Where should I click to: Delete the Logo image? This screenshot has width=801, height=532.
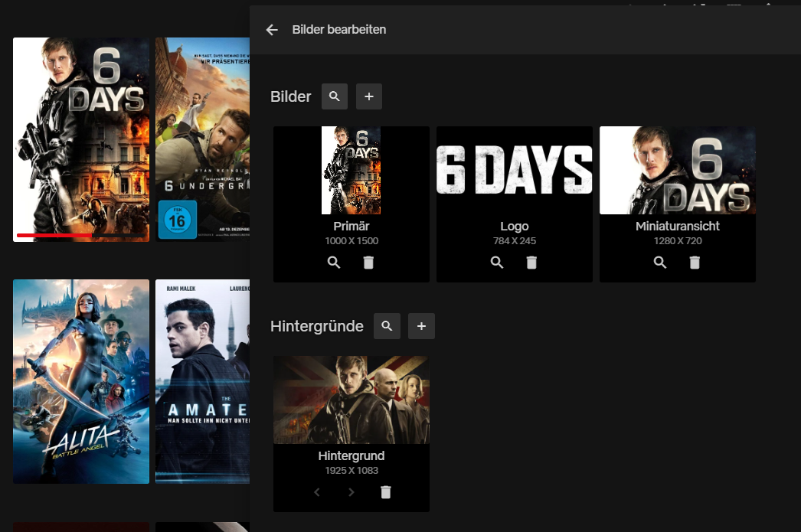pos(531,263)
